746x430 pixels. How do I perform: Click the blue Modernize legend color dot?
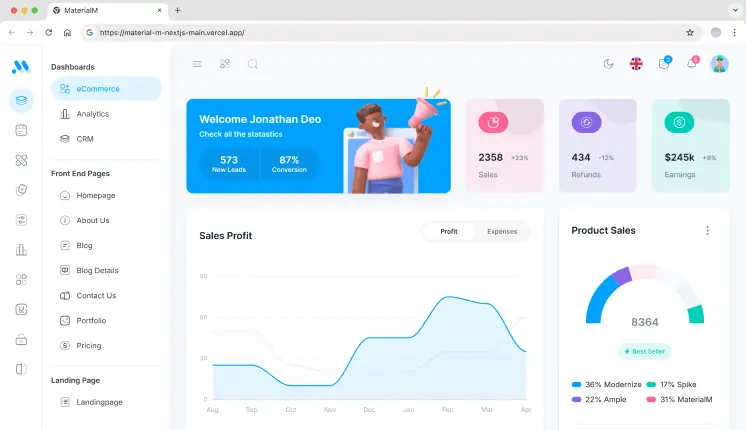click(577, 385)
